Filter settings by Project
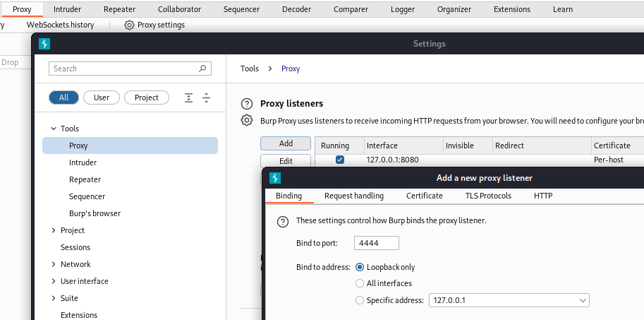644x320 pixels. coord(147,97)
